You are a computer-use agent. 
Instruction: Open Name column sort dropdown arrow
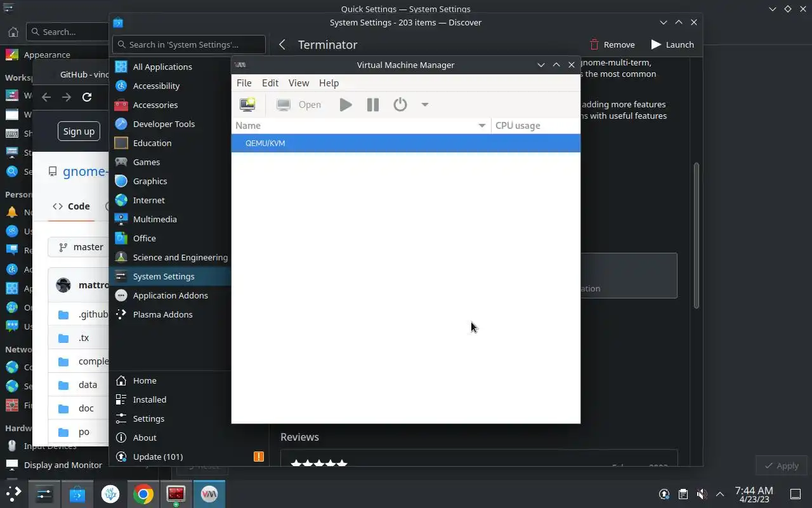pyautogui.click(x=482, y=126)
